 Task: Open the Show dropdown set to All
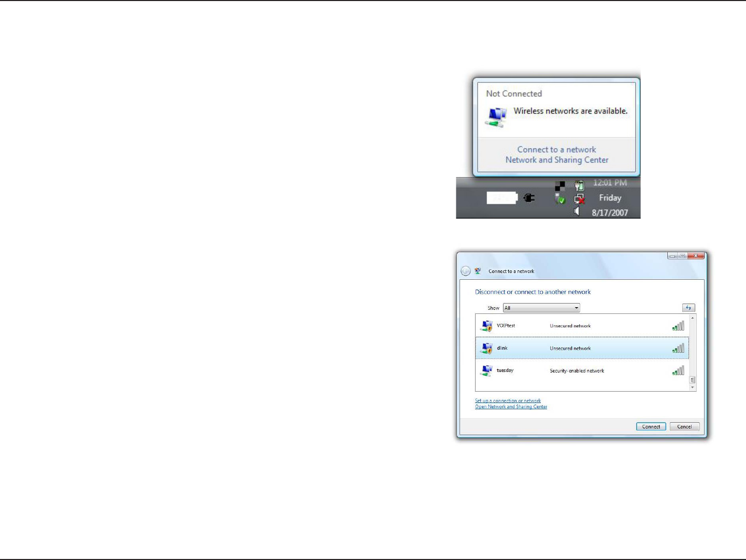click(541, 308)
